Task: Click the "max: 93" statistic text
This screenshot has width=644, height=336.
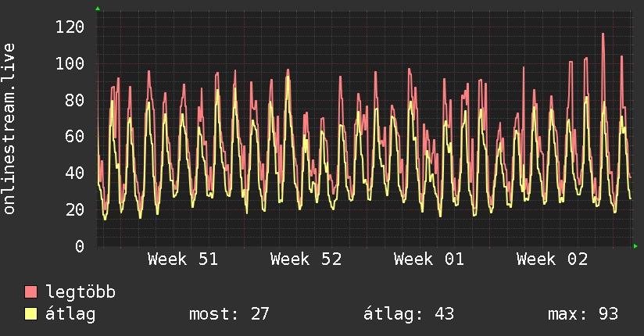Action: tap(583, 314)
